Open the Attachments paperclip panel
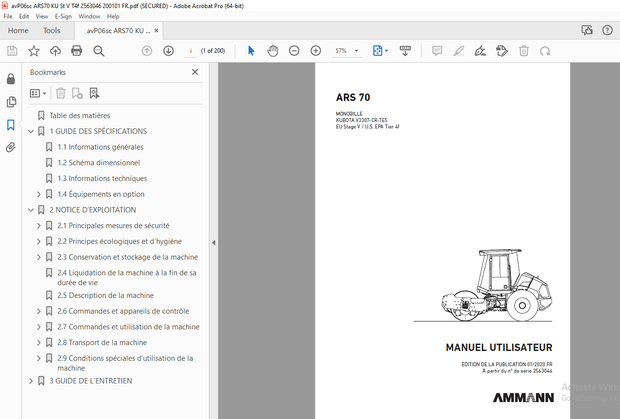This screenshot has height=419, width=620. click(11, 147)
